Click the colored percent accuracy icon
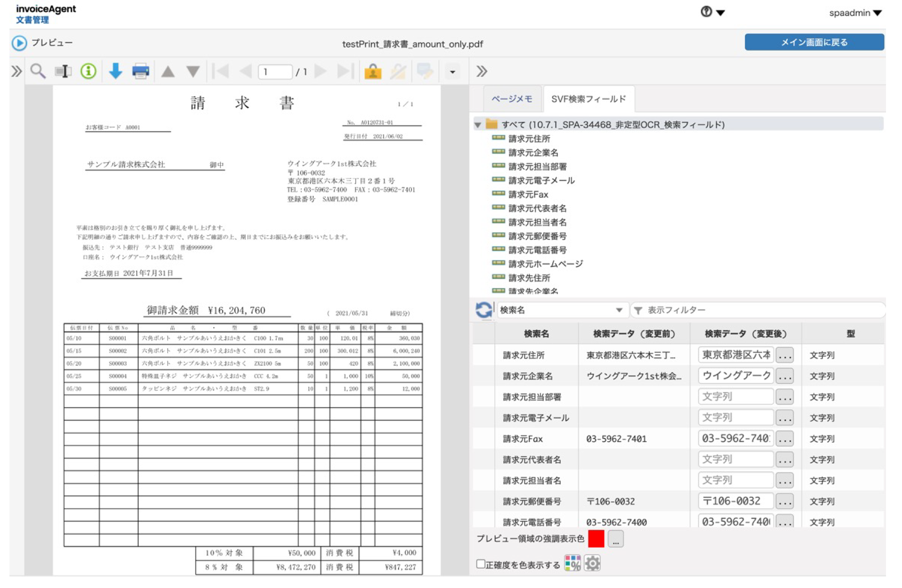902x588 pixels. point(572,563)
